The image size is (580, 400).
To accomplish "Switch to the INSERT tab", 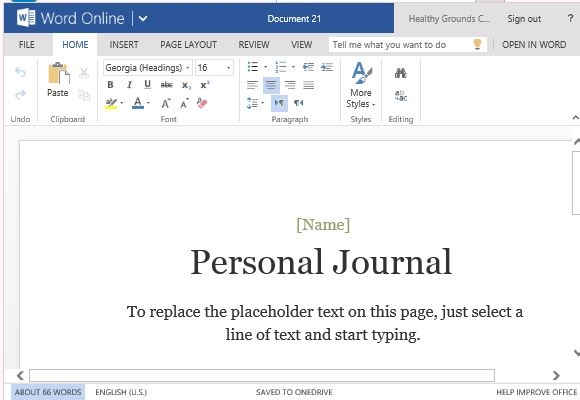I will click(x=124, y=45).
